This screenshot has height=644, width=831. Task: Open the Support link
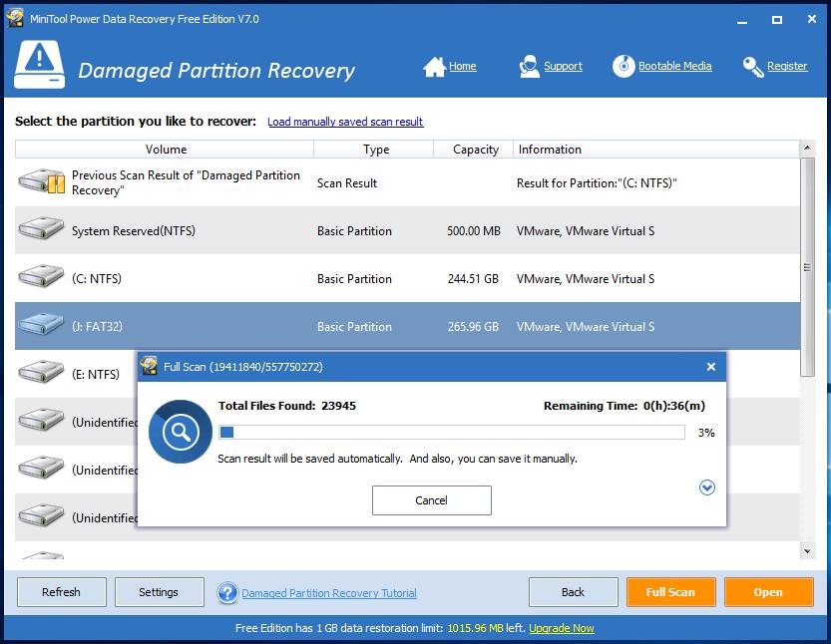coord(563,66)
